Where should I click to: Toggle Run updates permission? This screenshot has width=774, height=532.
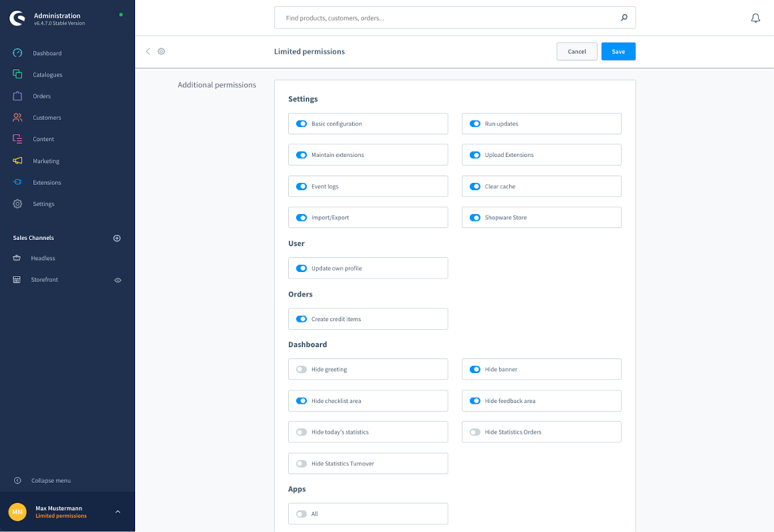475,124
